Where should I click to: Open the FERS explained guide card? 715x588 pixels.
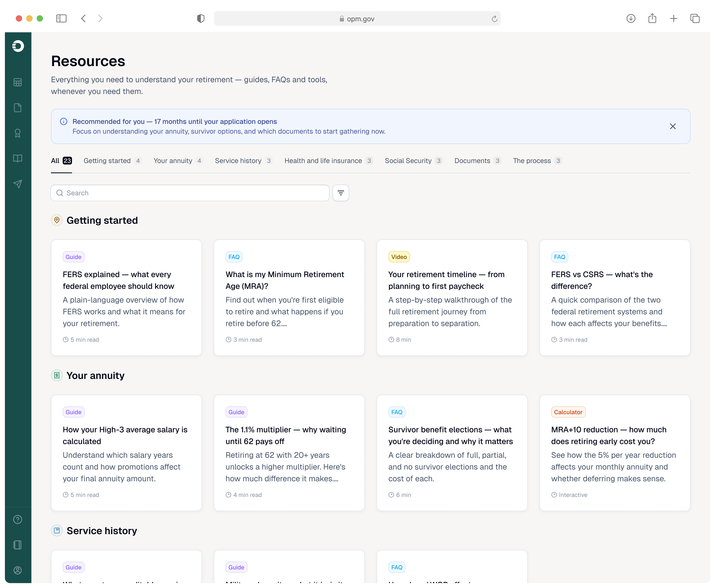(x=126, y=298)
